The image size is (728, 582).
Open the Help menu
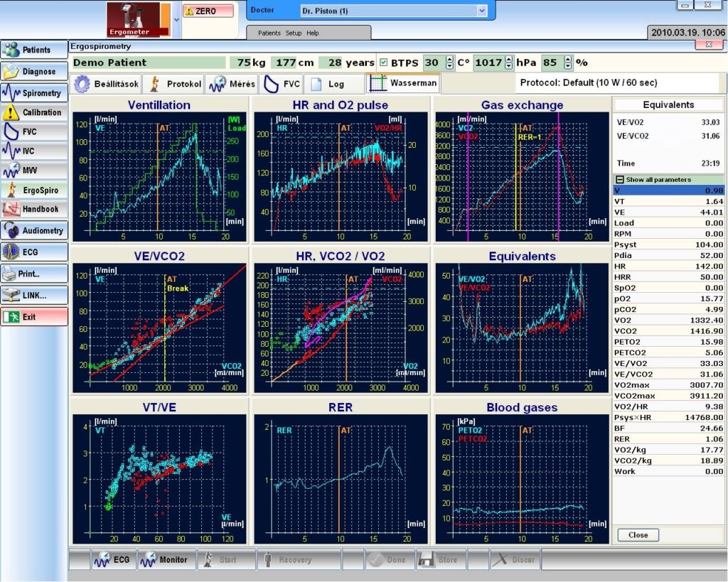pos(313,33)
